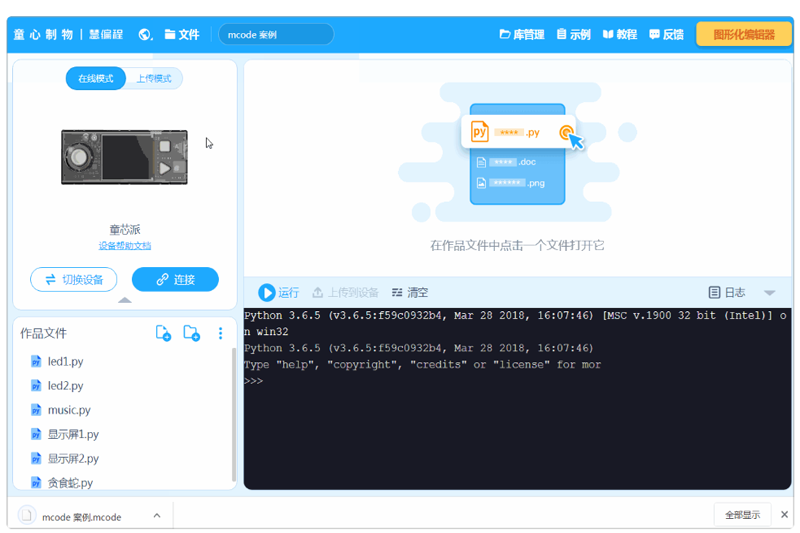The image size is (800, 533).
Task: Open 库管理 library manager
Action: [522, 35]
